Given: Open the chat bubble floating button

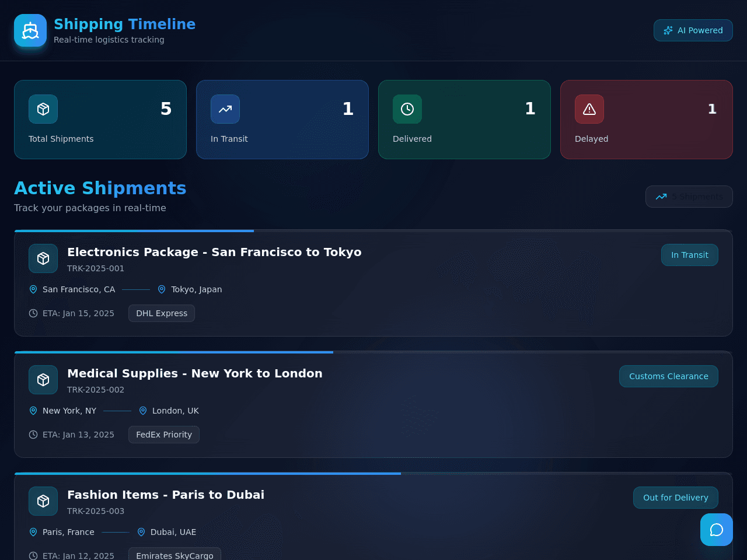Looking at the screenshot, I should click(x=717, y=530).
